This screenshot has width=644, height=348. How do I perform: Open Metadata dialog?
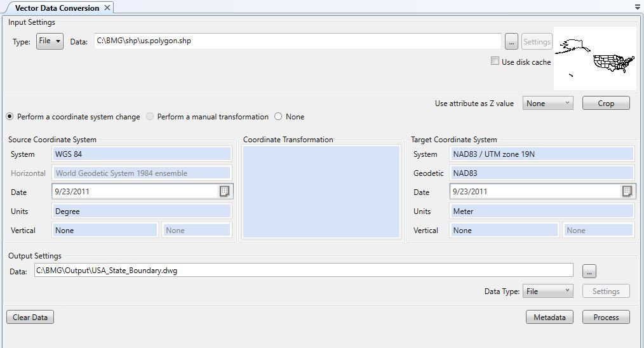click(x=549, y=317)
